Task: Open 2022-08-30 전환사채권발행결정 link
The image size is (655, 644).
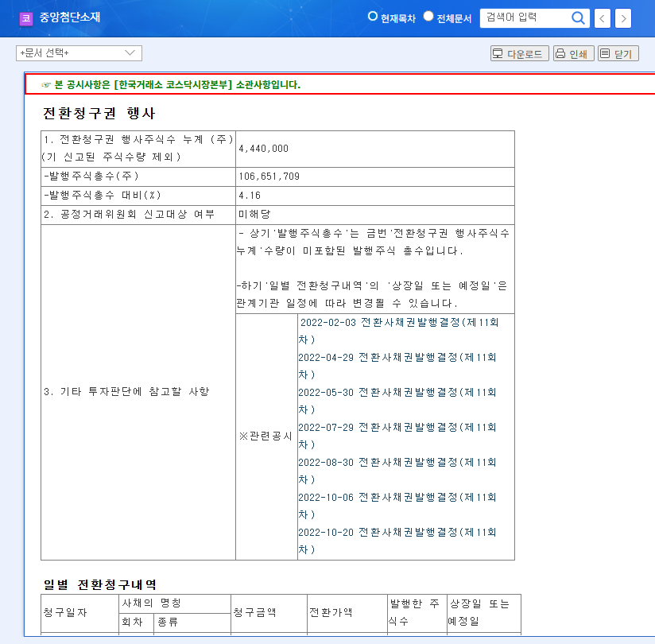Action: coord(397,471)
